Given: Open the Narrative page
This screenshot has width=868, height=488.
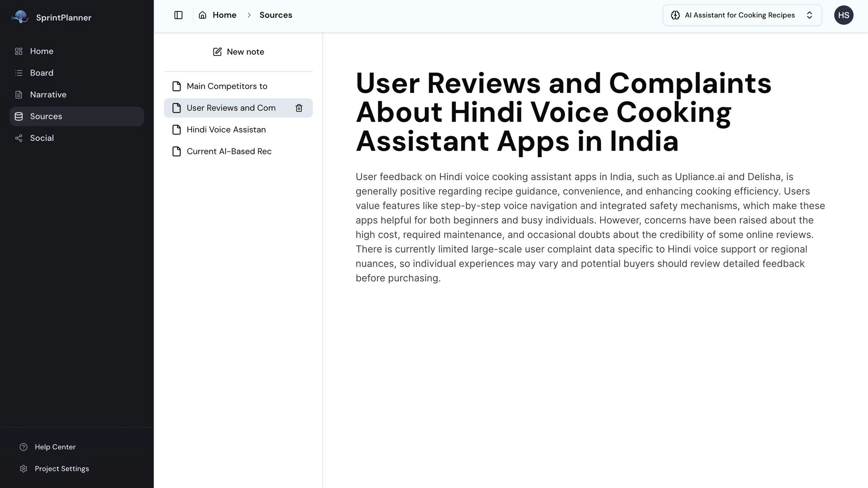Looking at the screenshot, I should pos(48,95).
